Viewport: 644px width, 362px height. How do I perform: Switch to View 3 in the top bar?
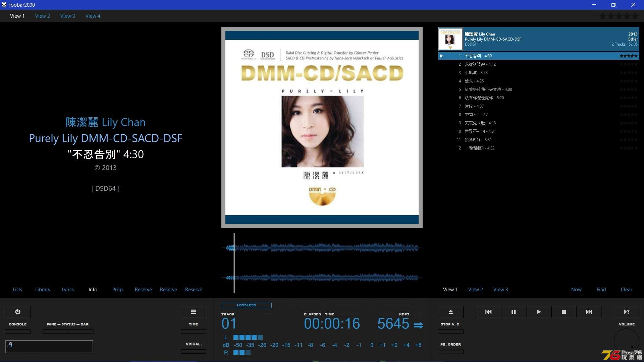[x=68, y=16]
